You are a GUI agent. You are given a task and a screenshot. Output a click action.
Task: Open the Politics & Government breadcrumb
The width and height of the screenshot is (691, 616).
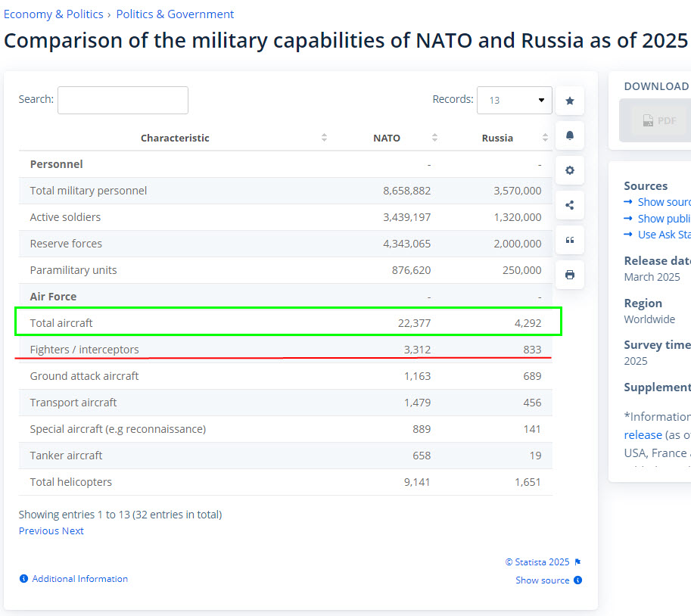point(175,14)
